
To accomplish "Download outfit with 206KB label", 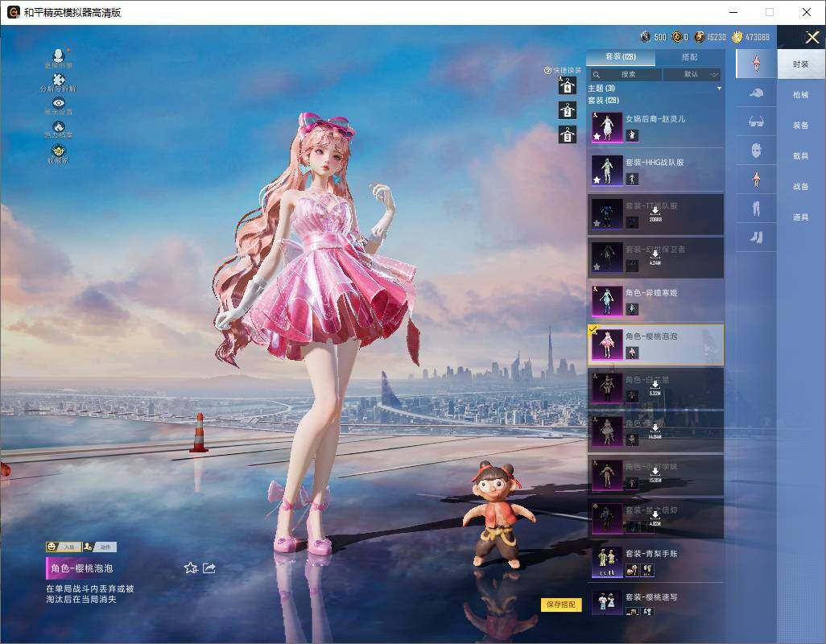I will 655,214.
